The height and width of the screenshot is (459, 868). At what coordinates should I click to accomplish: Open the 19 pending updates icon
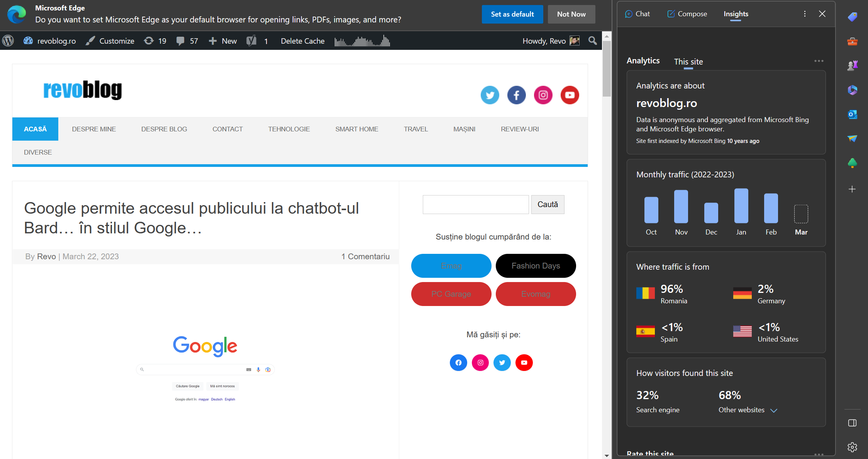[155, 41]
